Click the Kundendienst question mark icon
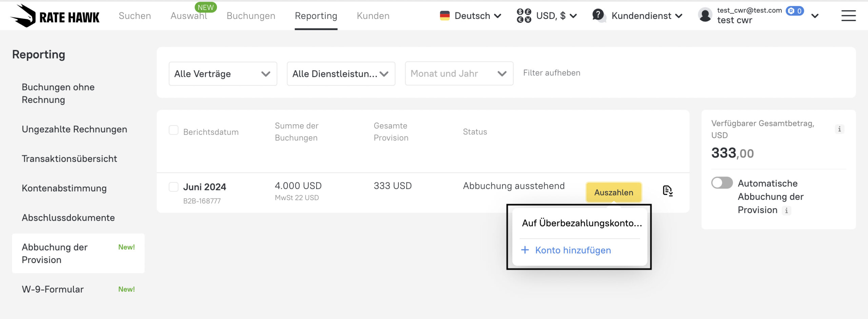This screenshot has width=868, height=319. (598, 15)
